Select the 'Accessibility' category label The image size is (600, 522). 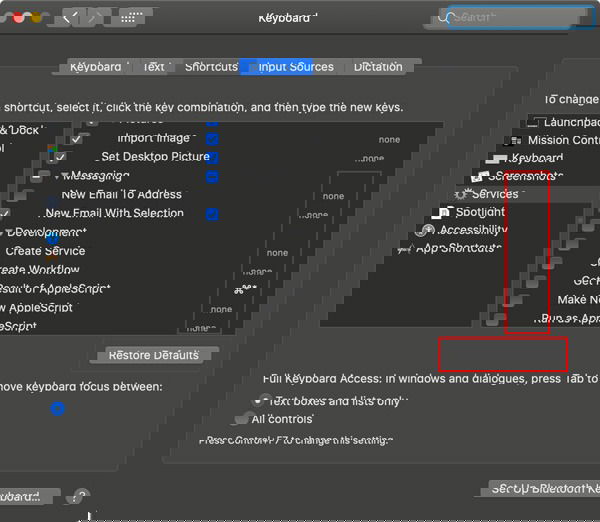tap(473, 230)
